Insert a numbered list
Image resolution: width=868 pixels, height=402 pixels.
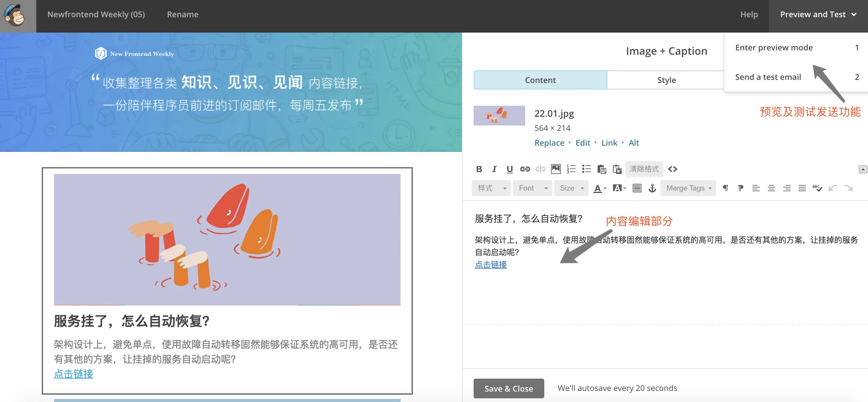[x=571, y=169]
